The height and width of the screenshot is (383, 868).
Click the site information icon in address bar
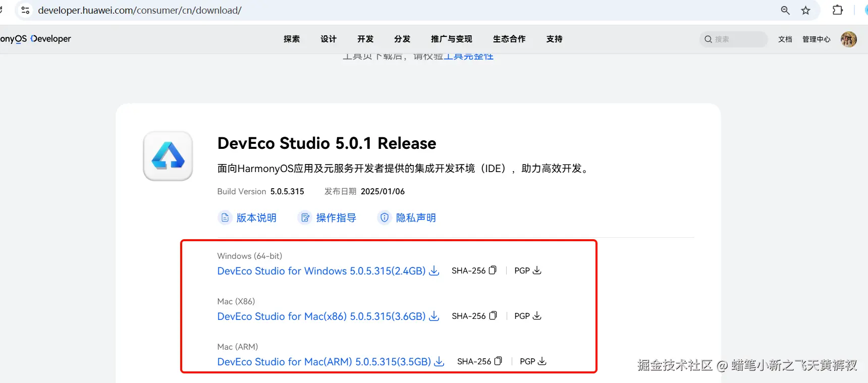coord(25,10)
